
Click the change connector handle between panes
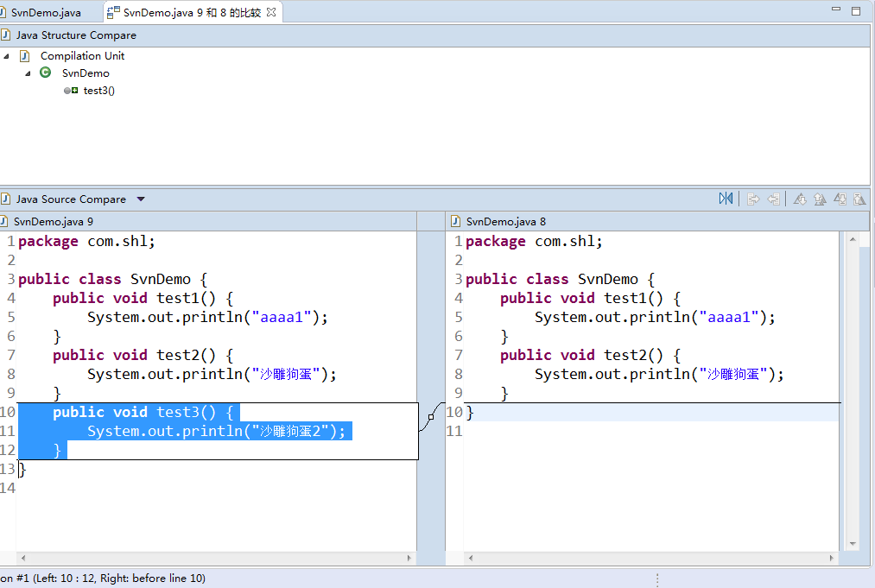click(431, 417)
